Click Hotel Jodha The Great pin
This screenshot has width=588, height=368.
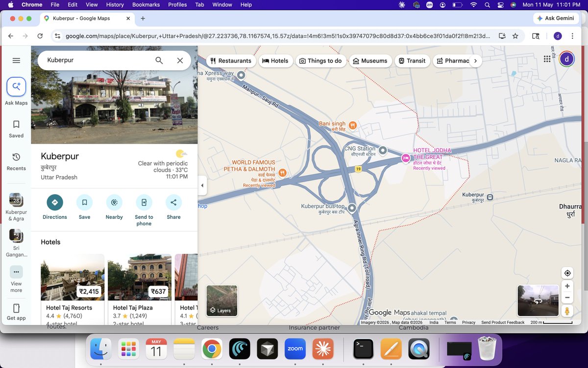point(406,158)
